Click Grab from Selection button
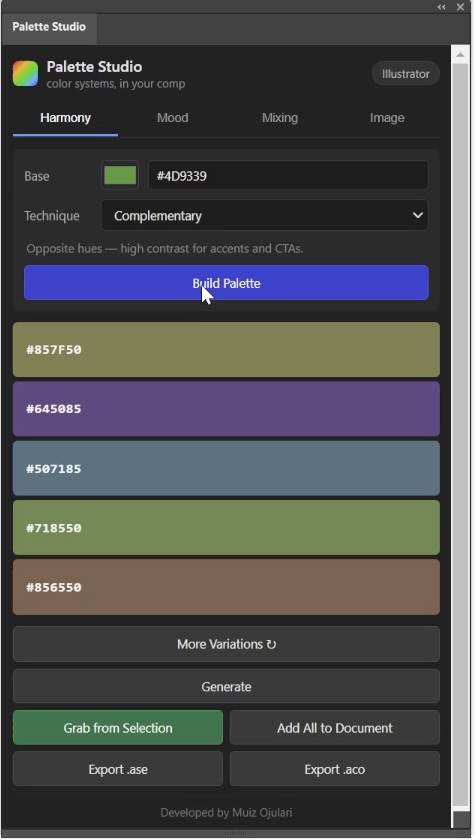The width and height of the screenshot is (476, 840). coord(118,728)
